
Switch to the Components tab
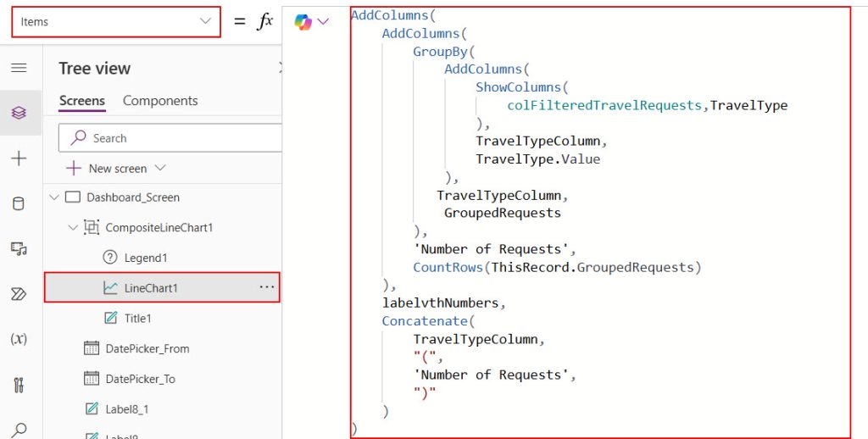(x=160, y=101)
